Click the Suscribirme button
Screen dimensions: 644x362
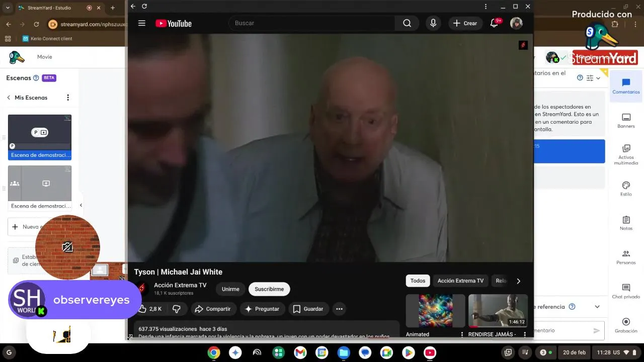(x=269, y=289)
